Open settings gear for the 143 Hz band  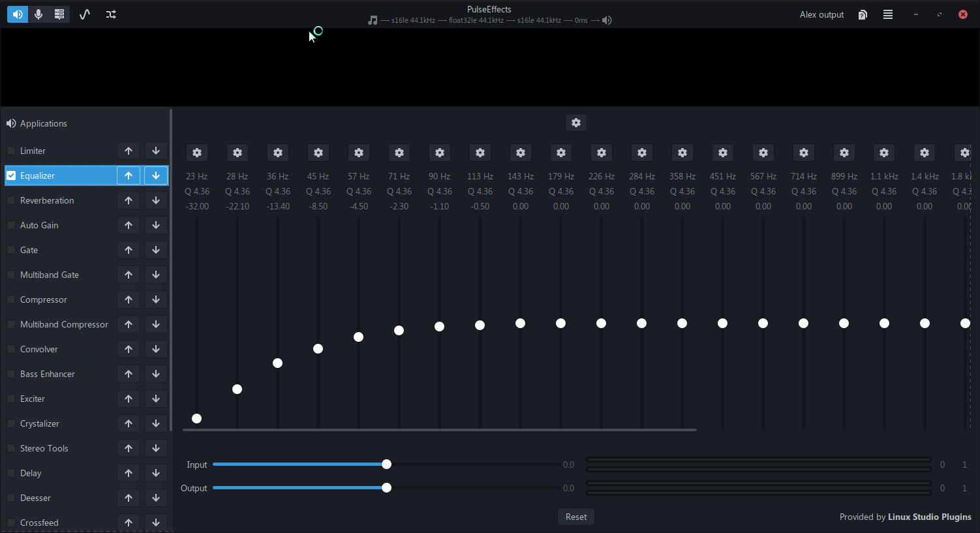(x=521, y=153)
